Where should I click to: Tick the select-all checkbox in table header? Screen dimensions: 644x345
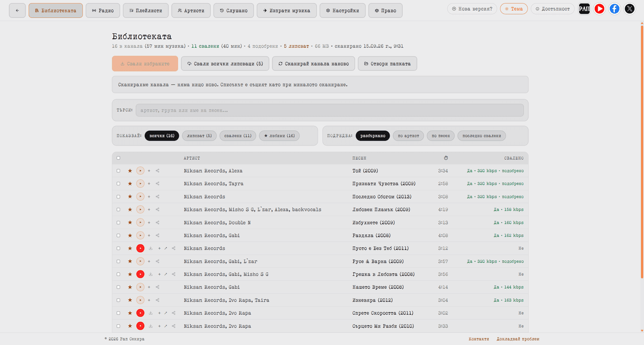point(119,158)
